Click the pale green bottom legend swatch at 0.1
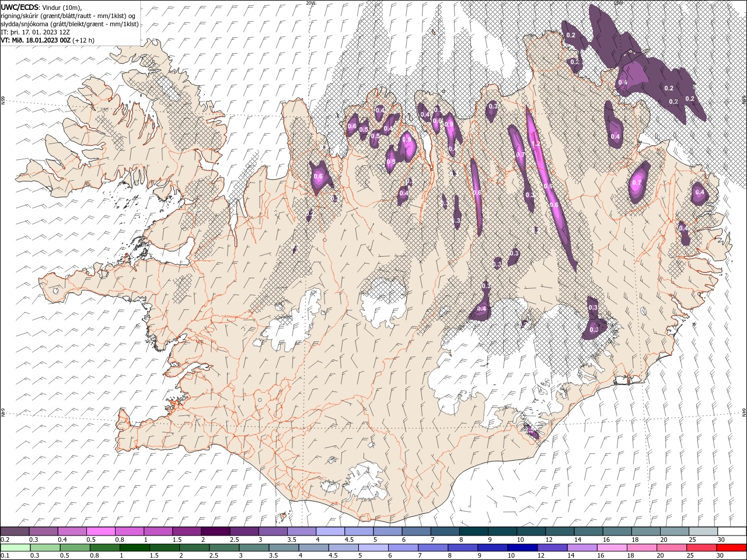 tap(15, 547)
